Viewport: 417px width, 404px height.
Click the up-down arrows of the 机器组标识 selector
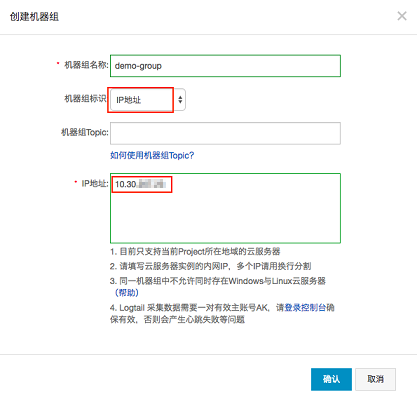[x=180, y=100]
